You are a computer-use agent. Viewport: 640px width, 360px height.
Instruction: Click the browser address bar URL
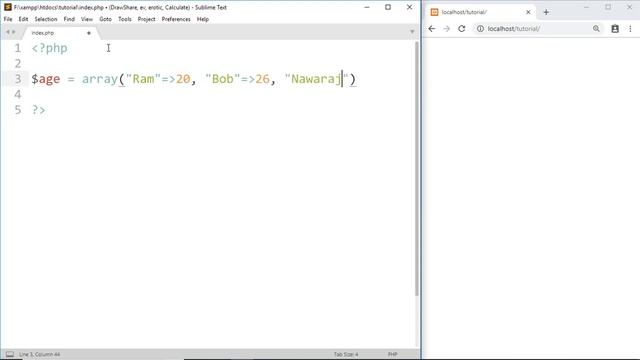coord(514,29)
